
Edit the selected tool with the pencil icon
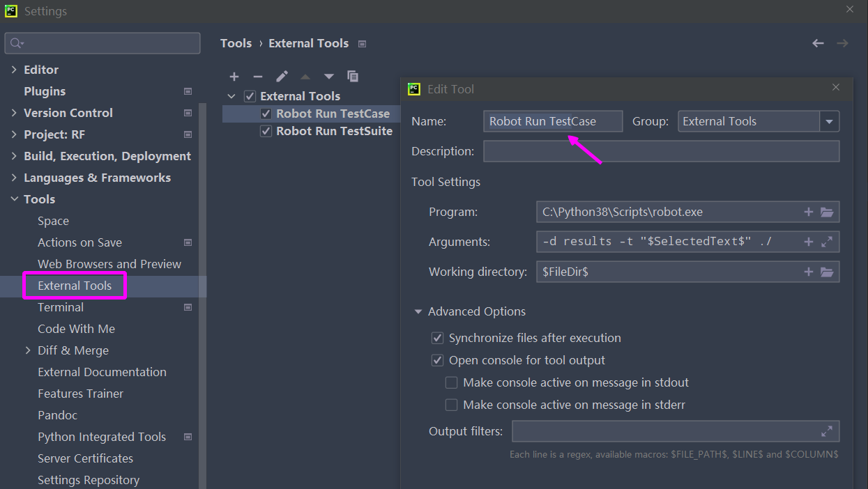(280, 77)
